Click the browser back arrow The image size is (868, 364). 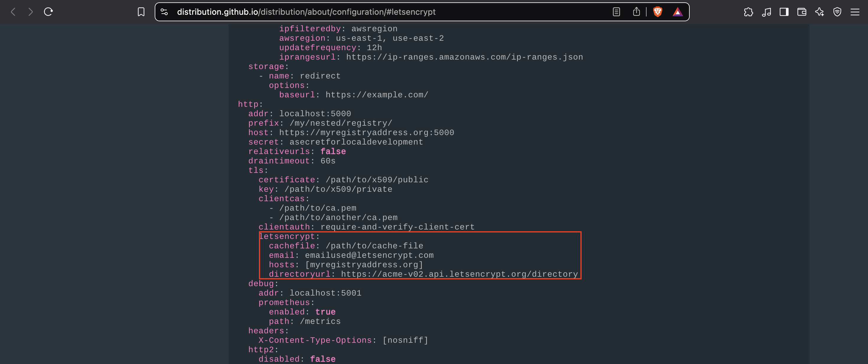click(14, 12)
